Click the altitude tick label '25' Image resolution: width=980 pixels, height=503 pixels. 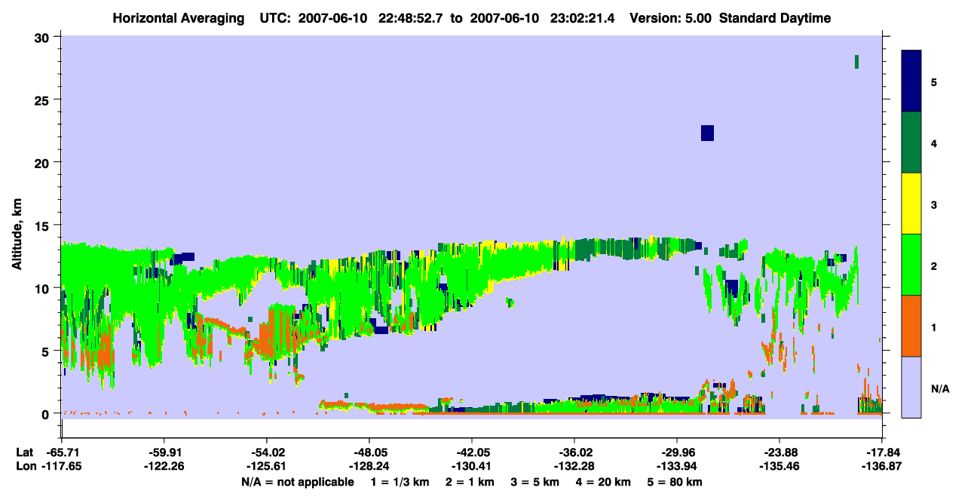click(44, 100)
